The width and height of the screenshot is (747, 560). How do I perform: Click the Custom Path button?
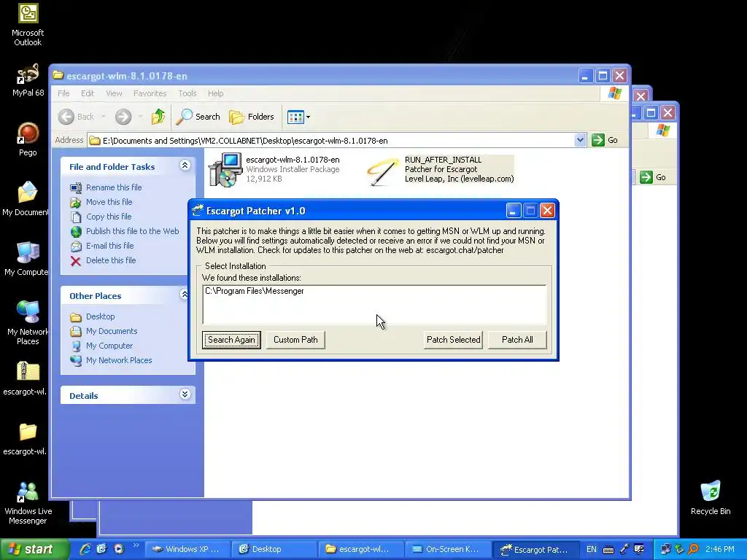pyautogui.click(x=295, y=340)
